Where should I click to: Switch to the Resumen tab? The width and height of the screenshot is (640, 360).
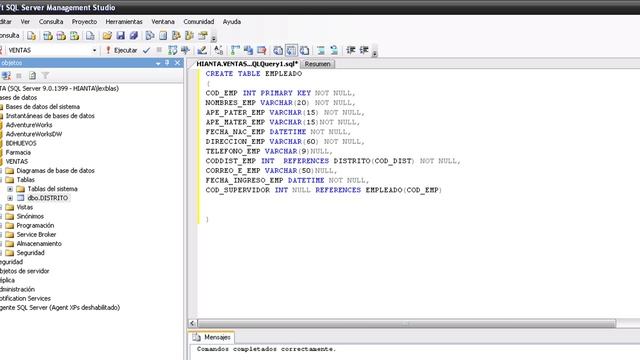tap(318, 64)
